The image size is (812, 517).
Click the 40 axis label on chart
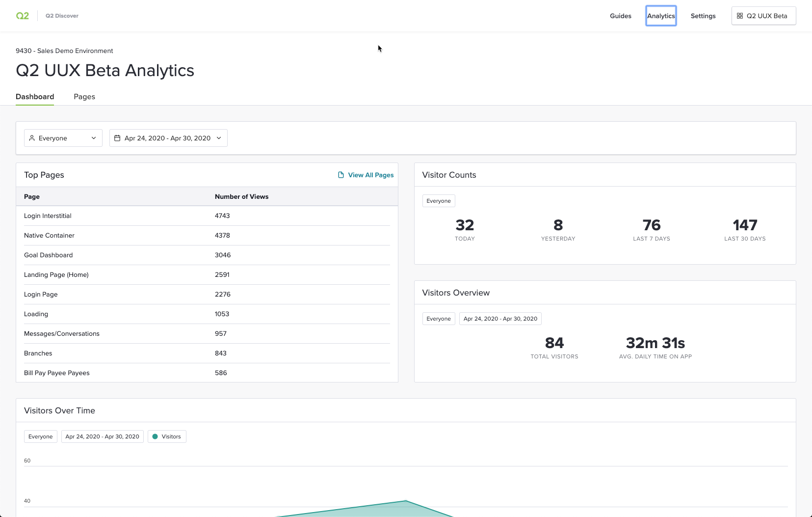27,501
